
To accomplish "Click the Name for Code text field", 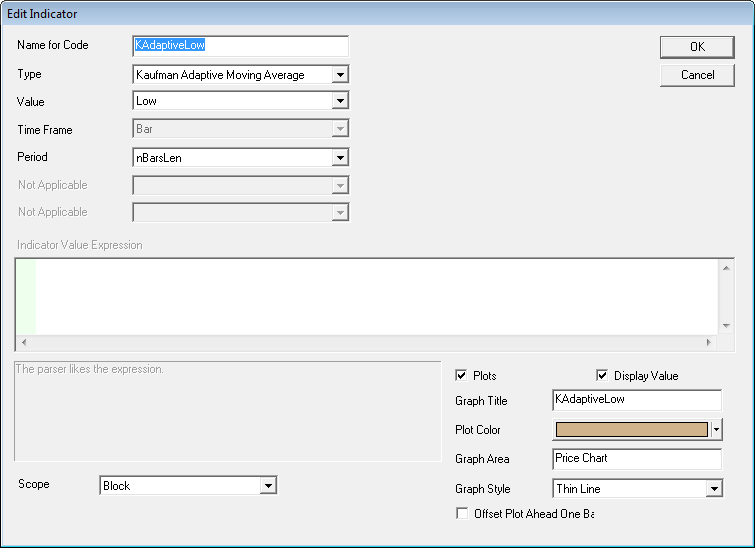I will click(x=240, y=46).
